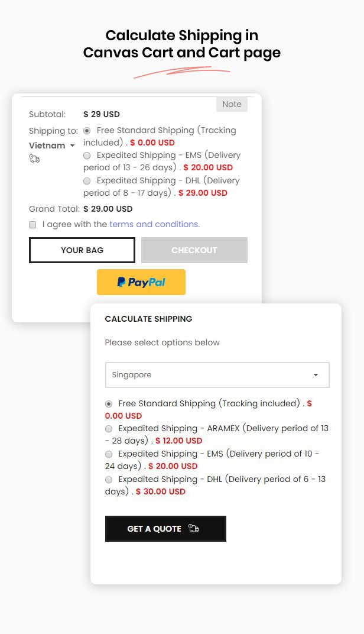Click the CHECKOUT button
The image size is (364, 634).
194,250
